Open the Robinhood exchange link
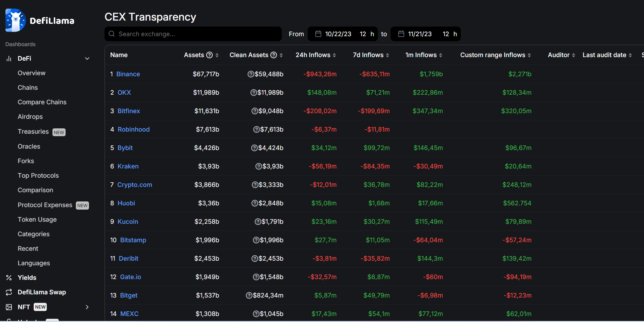The image size is (644, 322). [x=134, y=129]
